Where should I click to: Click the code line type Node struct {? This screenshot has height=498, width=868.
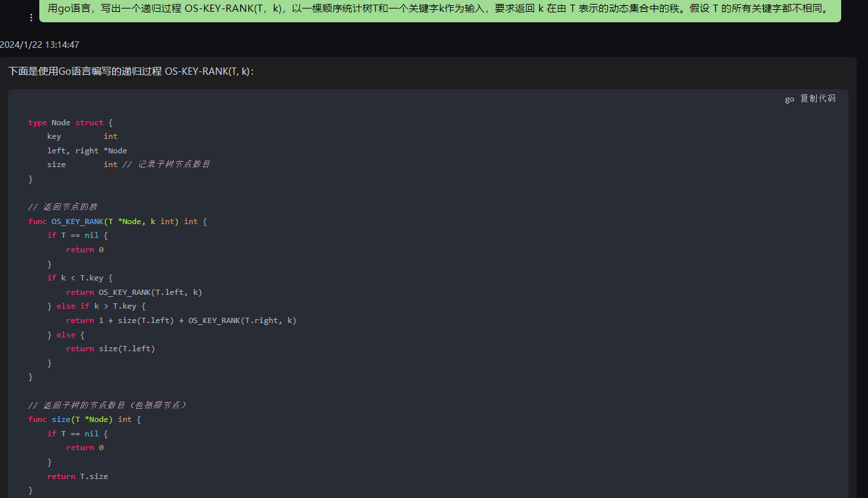(71, 123)
